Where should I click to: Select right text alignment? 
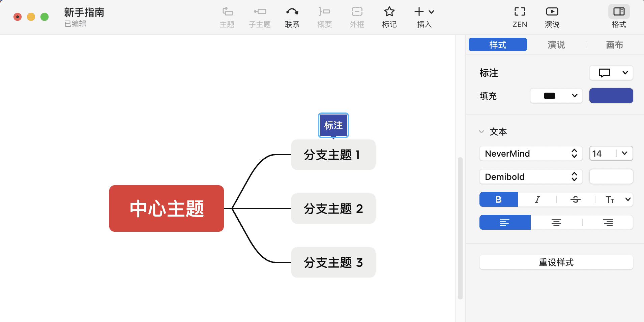[608, 222]
